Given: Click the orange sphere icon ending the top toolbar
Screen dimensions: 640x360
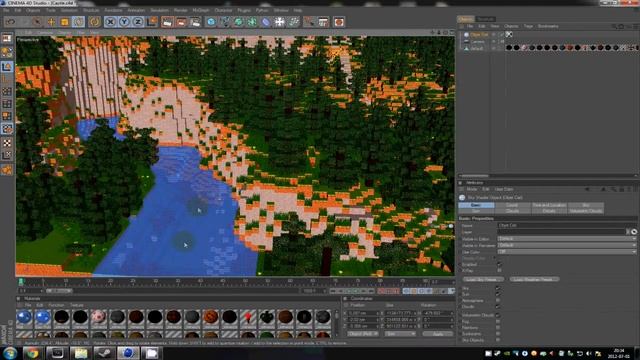Looking at the screenshot, I should pyautogui.click(x=339, y=22).
